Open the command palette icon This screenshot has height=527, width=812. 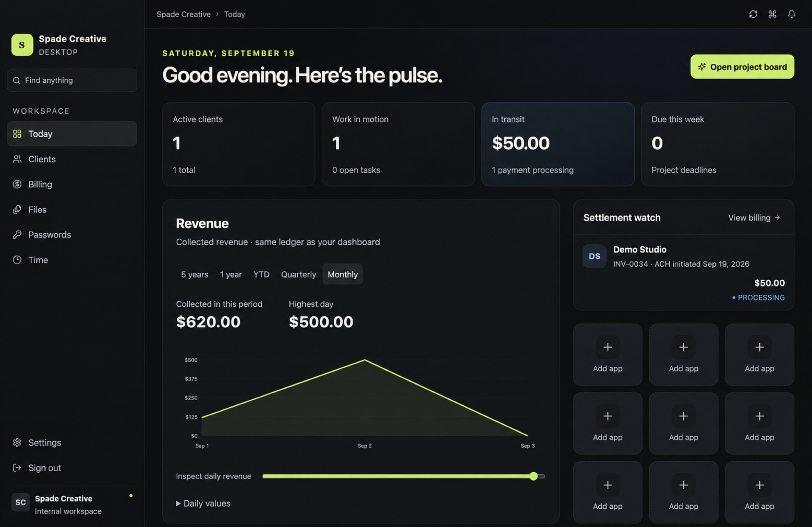772,14
